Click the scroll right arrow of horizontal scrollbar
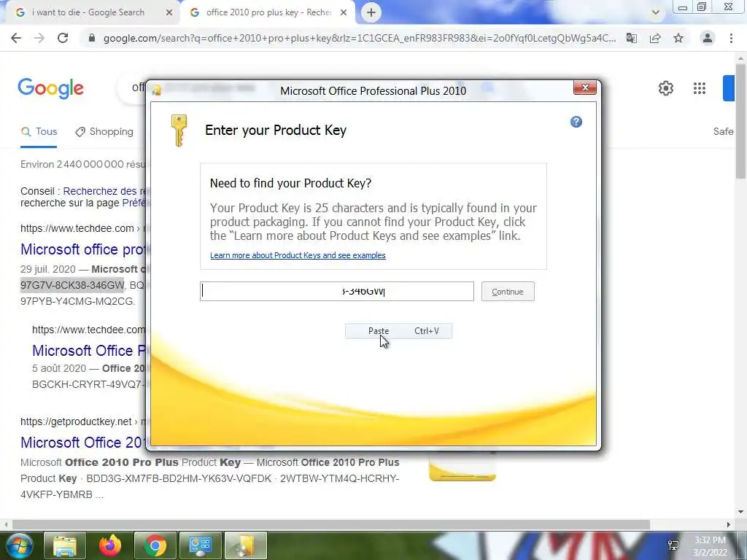Screen dimensions: 747x560 729,524
